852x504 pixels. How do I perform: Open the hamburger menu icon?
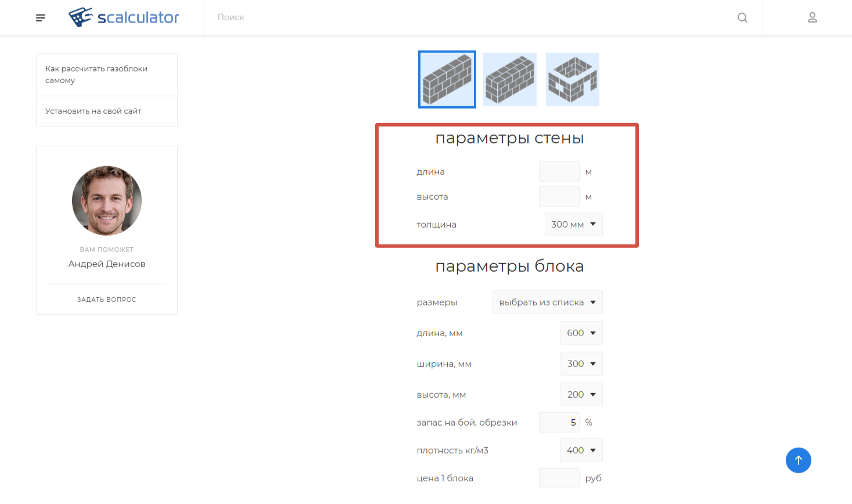[41, 18]
